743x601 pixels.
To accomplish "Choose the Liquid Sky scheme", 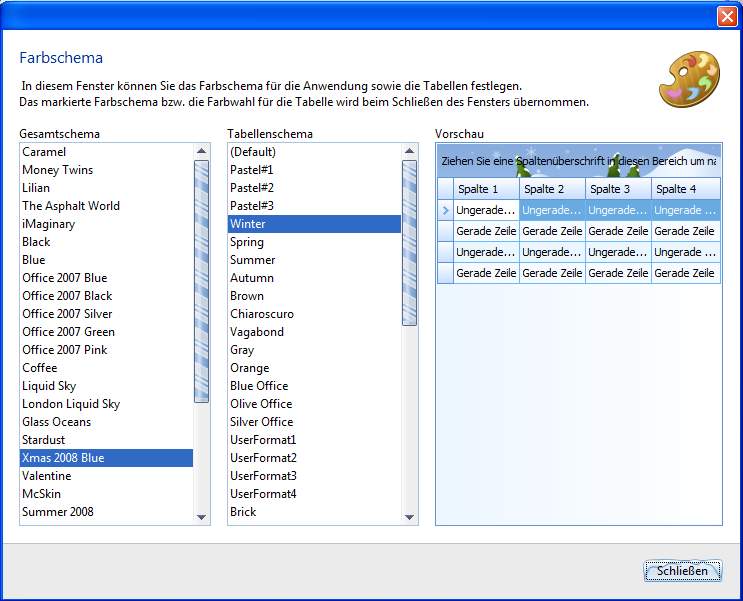I will (107, 386).
